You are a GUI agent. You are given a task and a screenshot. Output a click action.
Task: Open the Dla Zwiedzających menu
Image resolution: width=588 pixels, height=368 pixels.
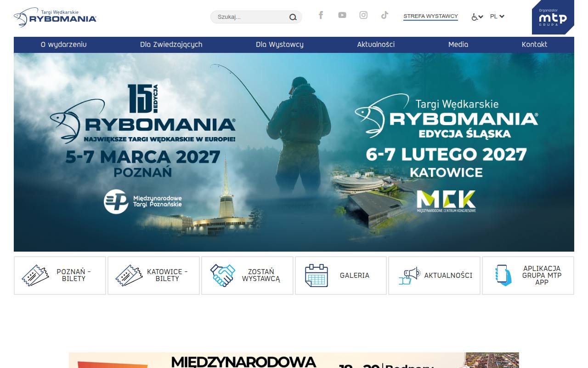[171, 45]
